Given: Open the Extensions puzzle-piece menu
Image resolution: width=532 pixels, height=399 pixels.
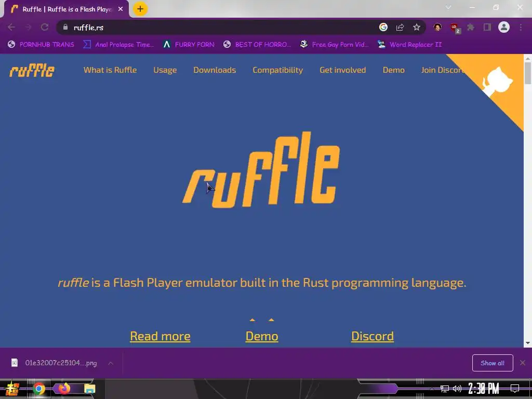Looking at the screenshot, I should tap(471, 27).
